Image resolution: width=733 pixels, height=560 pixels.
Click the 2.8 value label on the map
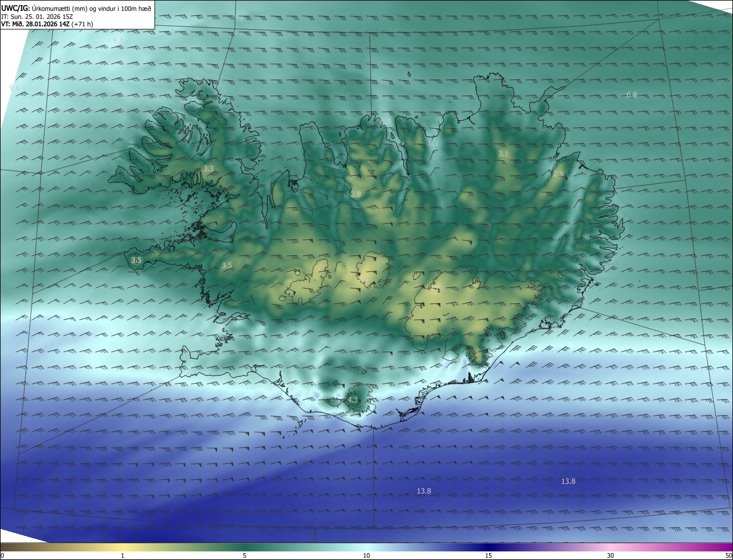(x=356, y=195)
